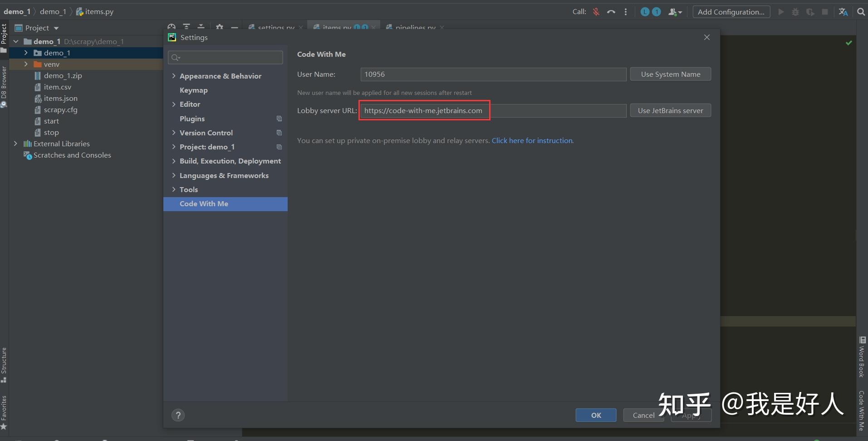Select items.json in project tree
The image size is (868, 441).
coord(60,98)
